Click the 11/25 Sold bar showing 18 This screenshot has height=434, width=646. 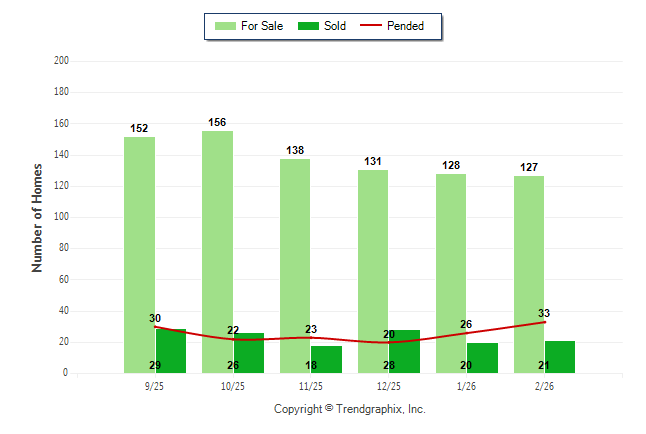[327, 359]
